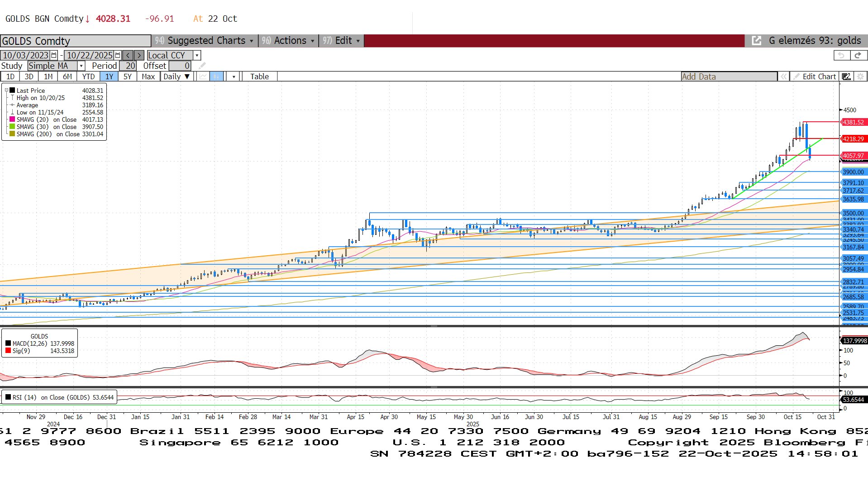The height and width of the screenshot is (477, 868).
Task: Switch time range to 5Y
Action: pyautogui.click(x=128, y=76)
